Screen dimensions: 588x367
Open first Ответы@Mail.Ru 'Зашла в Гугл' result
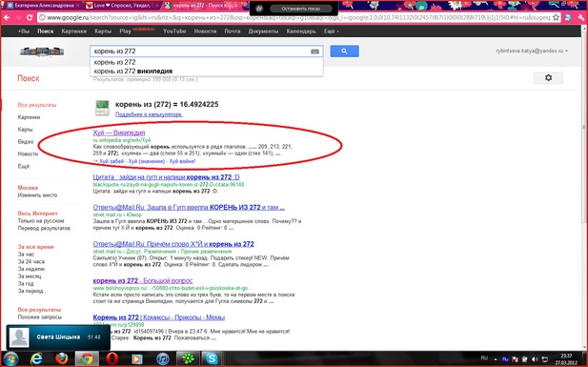(x=189, y=207)
